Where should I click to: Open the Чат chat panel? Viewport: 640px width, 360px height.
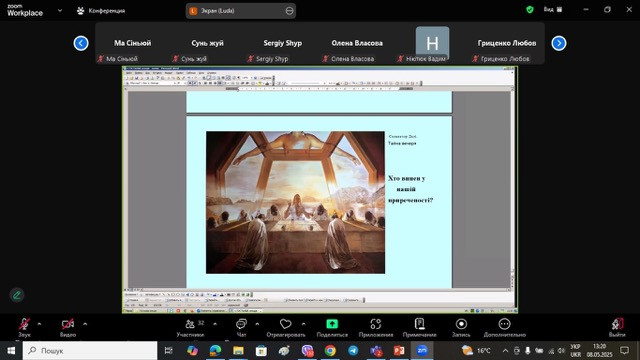241,327
